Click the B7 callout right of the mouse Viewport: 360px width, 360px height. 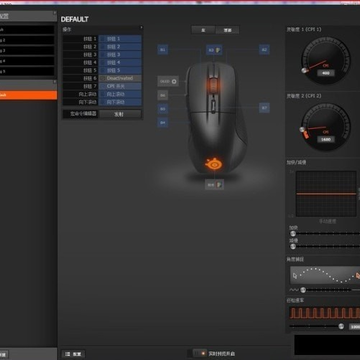click(x=264, y=108)
